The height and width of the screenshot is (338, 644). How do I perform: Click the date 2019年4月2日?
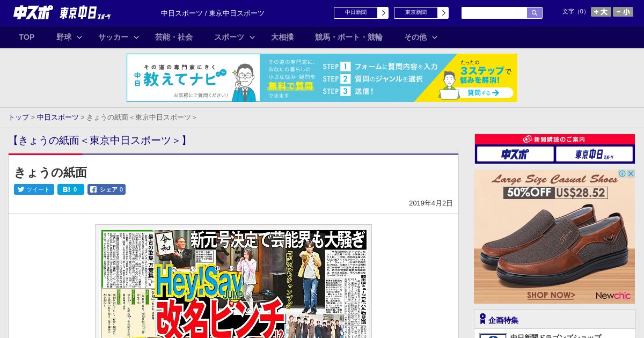(x=430, y=203)
